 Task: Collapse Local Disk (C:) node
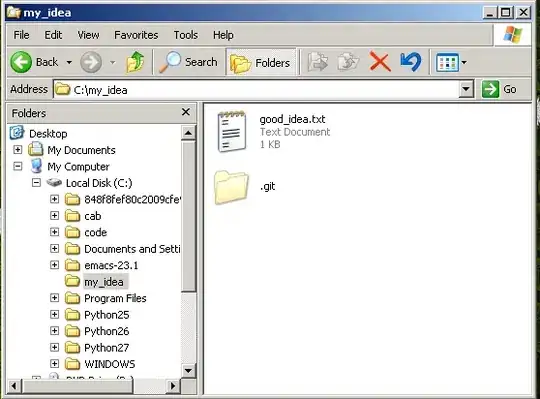(x=36, y=183)
